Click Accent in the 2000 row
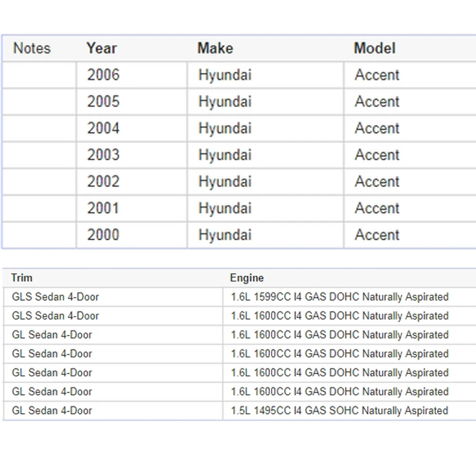 (x=377, y=235)
